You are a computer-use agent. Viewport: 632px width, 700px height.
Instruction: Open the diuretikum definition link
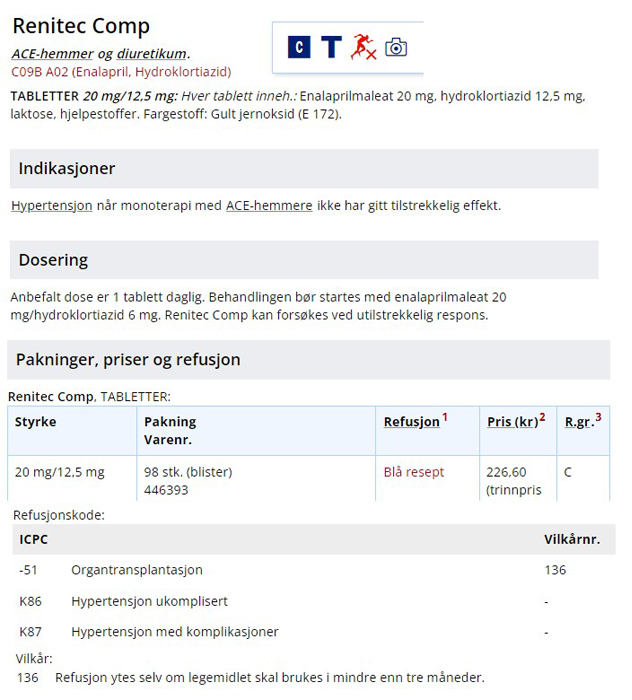click(x=152, y=54)
